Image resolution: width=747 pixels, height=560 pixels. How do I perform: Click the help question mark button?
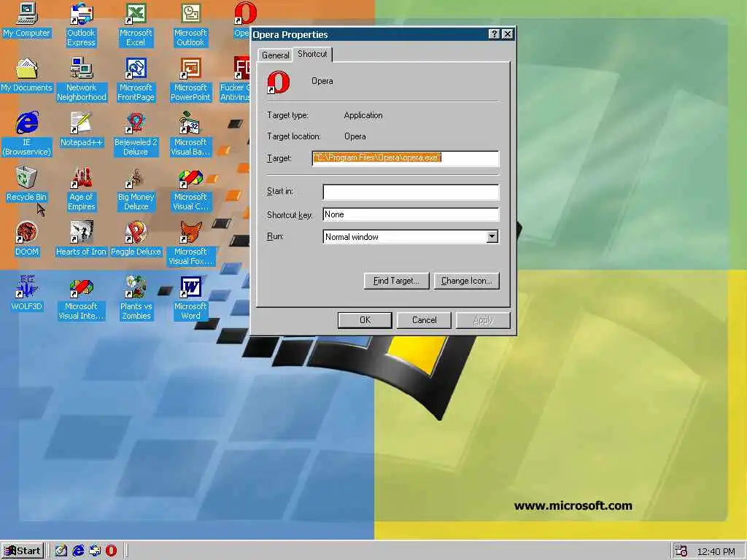(x=495, y=34)
